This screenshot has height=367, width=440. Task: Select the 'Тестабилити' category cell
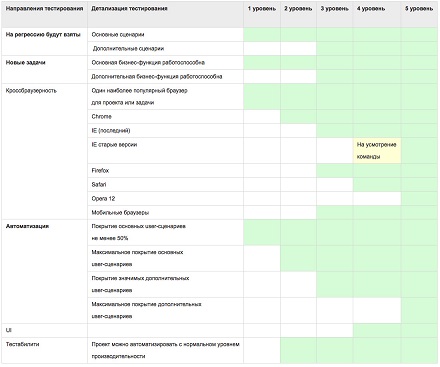coord(44,350)
